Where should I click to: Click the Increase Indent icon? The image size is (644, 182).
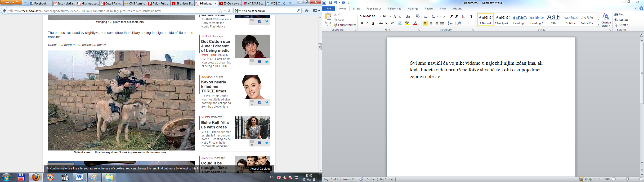coord(456,17)
